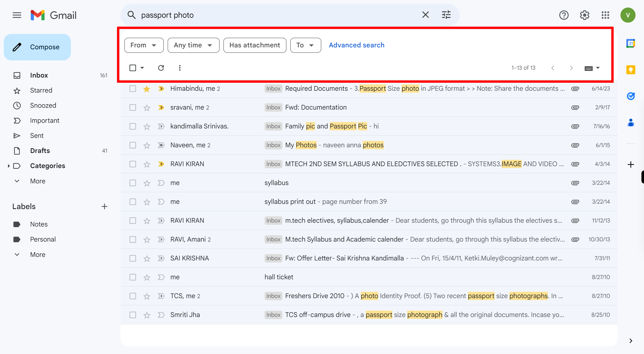
Task: Open the Support help icon
Action: (564, 15)
